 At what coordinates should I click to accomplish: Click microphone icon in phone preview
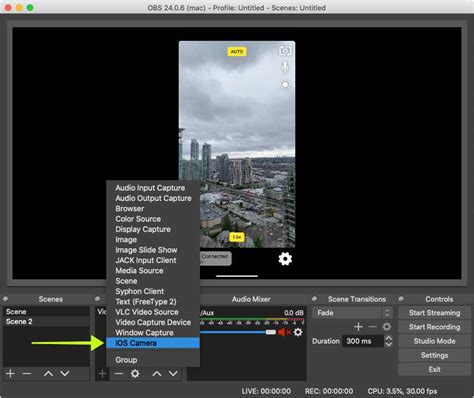tap(285, 67)
